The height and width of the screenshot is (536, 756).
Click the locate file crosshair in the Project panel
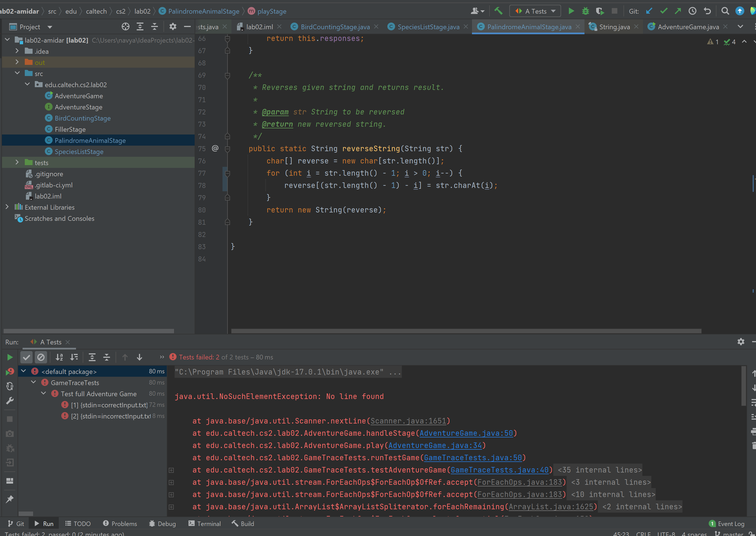click(125, 27)
